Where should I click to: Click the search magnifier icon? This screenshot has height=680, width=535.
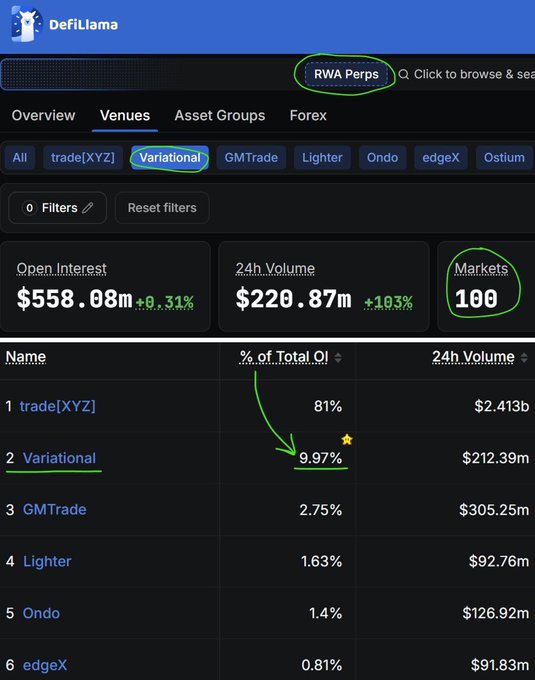click(x=404, y=74)
